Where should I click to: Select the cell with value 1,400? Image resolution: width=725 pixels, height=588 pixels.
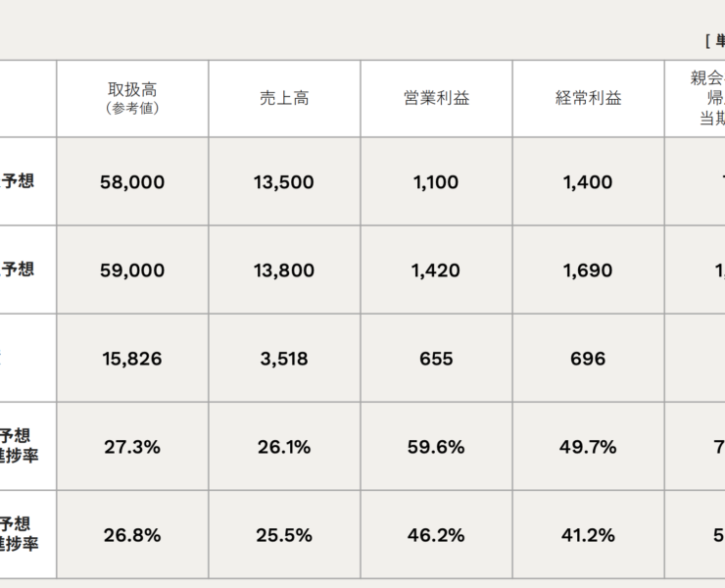click(x=589, y=182)
